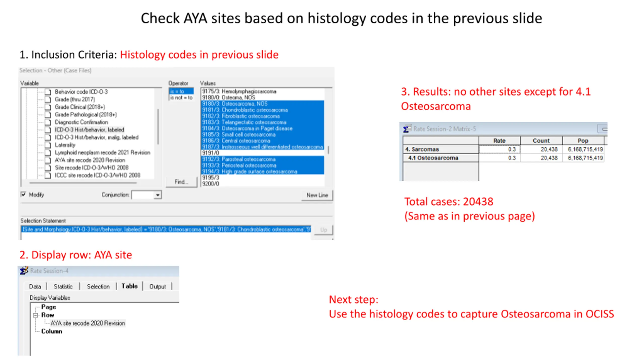This screenshot has height=362, width=644.
Task: Select value 9184/3 Osteosarcoma in Paget disease
Action: tap(262, 128)
